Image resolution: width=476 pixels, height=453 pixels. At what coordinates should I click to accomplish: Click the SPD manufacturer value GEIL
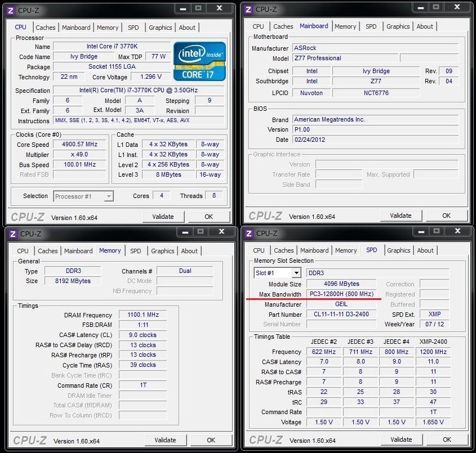(x=341, y=304)
